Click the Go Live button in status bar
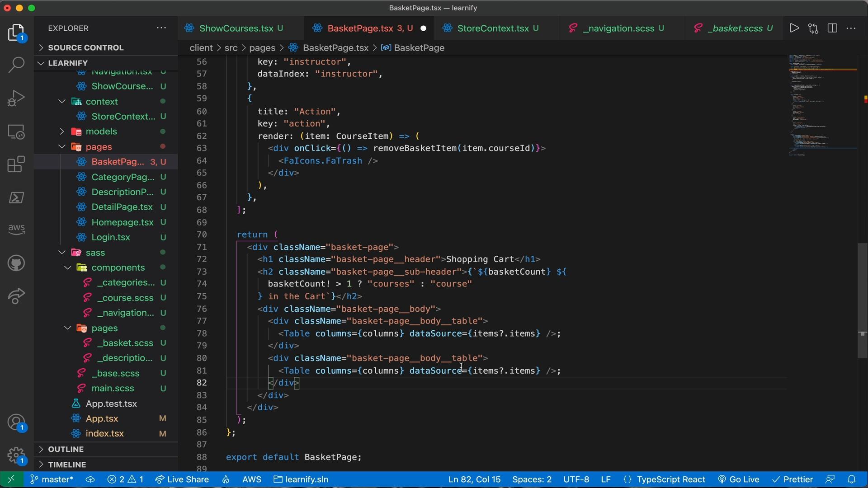 tap(740, 479)
